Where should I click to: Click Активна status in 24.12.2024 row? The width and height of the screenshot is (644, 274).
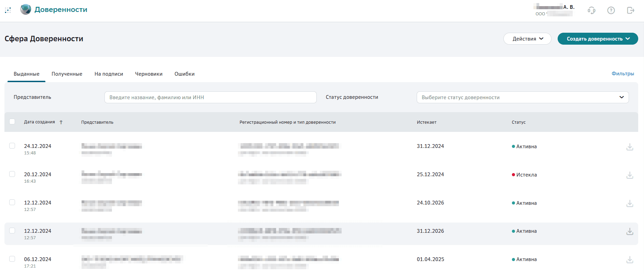[527, 147]
